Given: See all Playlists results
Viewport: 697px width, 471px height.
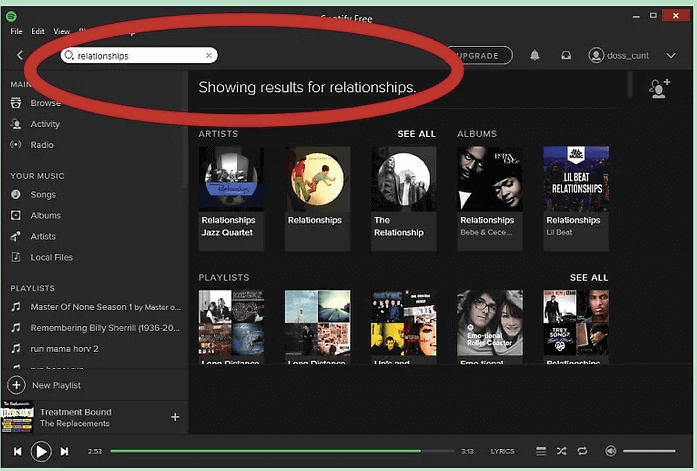Looking at the screenshot, I should pos(589,278).
